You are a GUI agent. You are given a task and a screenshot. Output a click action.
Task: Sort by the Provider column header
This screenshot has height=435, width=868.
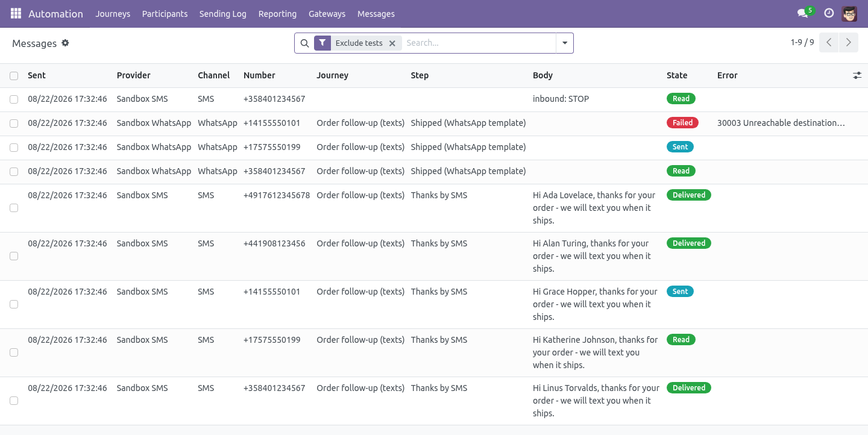[134, 75]
